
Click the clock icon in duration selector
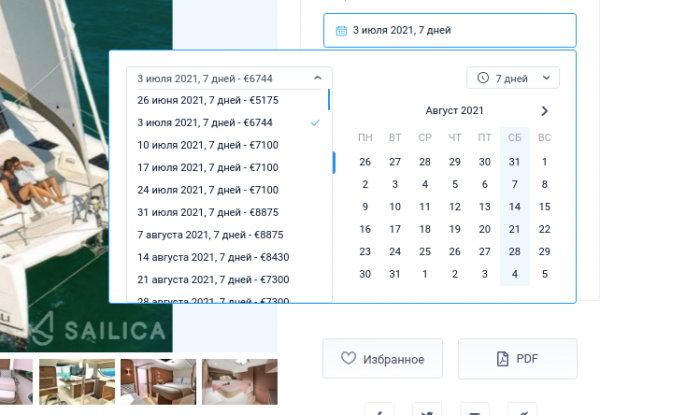[x=483, y=78]
